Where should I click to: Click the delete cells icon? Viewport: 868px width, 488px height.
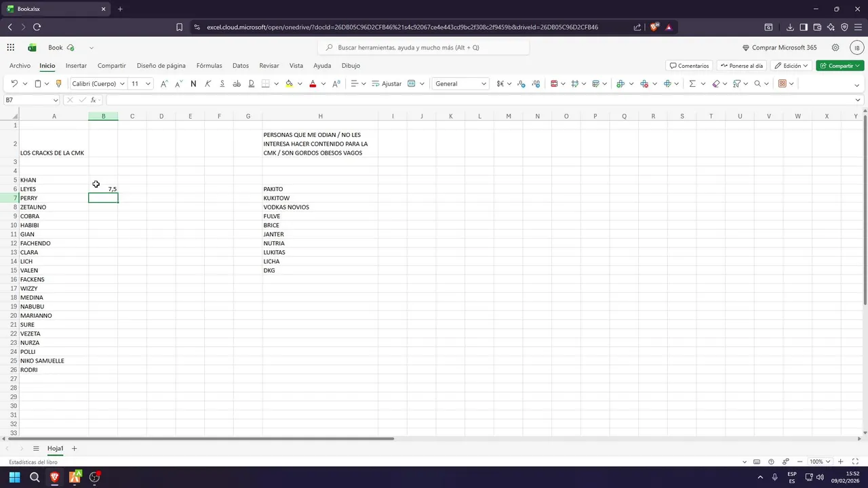[644, 83]
